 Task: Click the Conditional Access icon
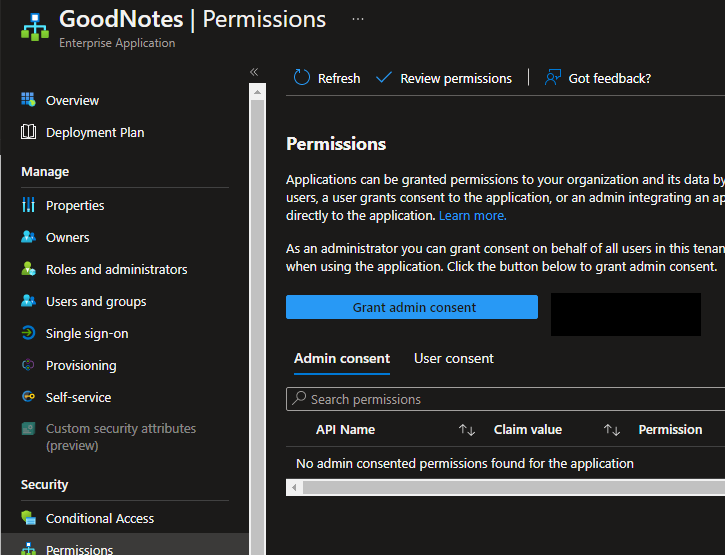(x=28, y=518)
